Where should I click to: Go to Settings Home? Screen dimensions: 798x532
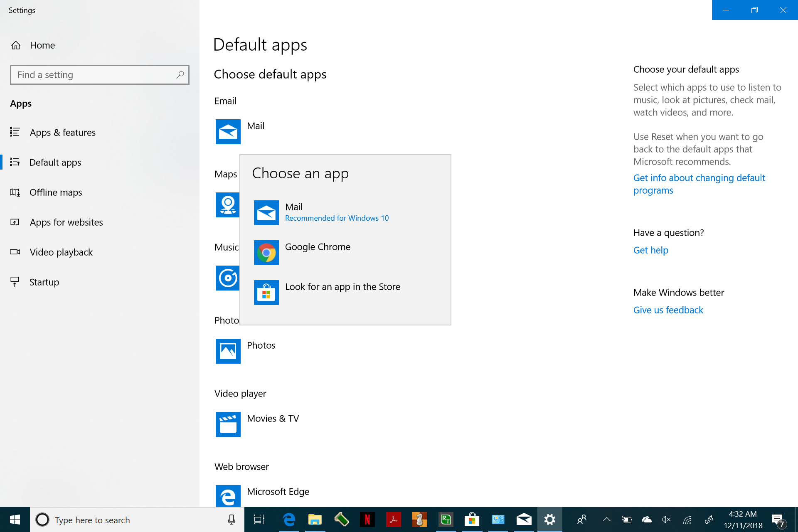tap(33, 45)
